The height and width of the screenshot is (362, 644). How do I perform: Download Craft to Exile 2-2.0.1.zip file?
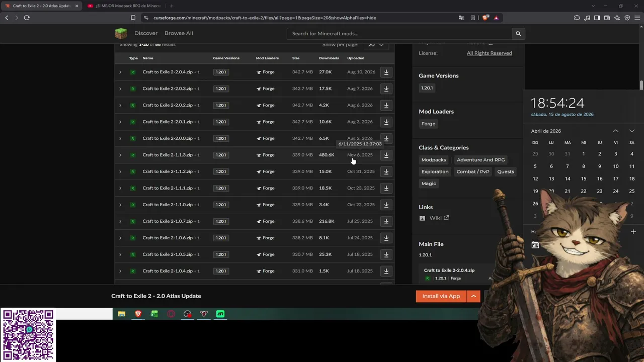pos(386,122)
